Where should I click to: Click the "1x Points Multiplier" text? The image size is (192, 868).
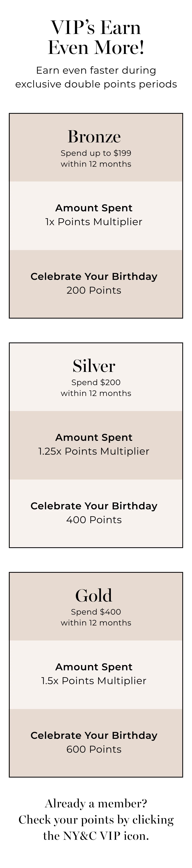coord(94,222)
